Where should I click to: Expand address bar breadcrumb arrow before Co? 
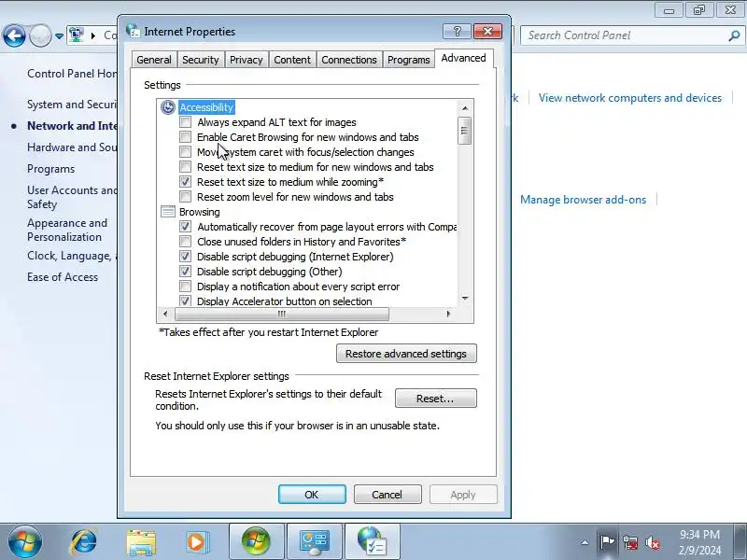click(92, 35)
